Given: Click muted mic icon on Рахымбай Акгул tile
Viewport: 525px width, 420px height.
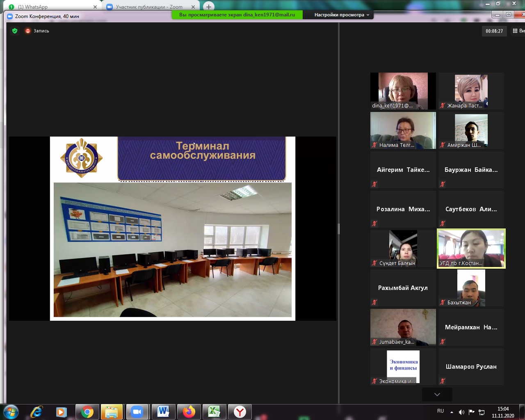Looking at the screenshot, I should click(374, 302).
